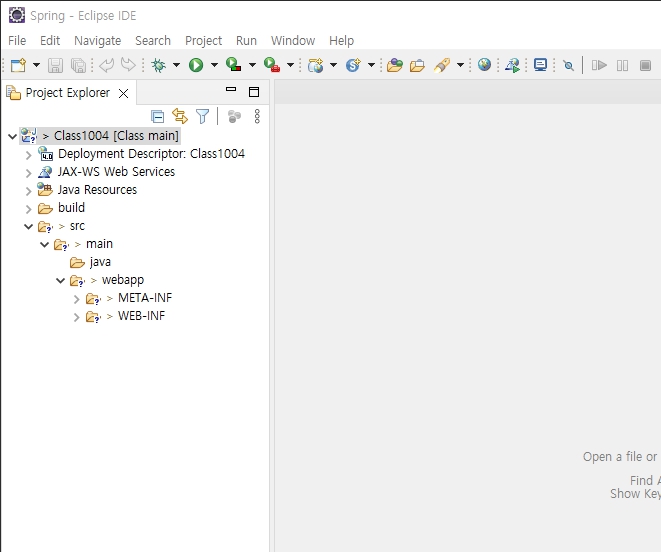Click the New file wizard icon
Image resolution: width=661 pixels, height=552 pixels.
pyautogui.click(x=18, y=65)
